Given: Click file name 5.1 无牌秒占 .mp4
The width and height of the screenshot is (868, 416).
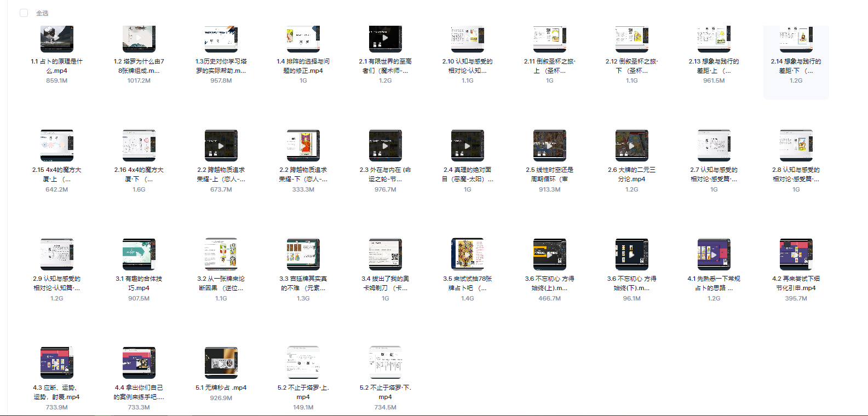Looking at the screenshot, I should (x=221, y=388).
